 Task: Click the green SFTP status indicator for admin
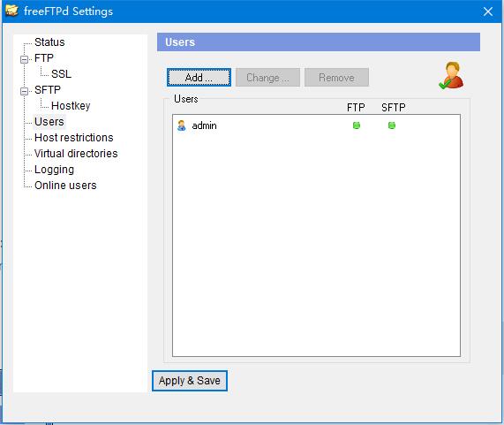(x=392, y=125)
